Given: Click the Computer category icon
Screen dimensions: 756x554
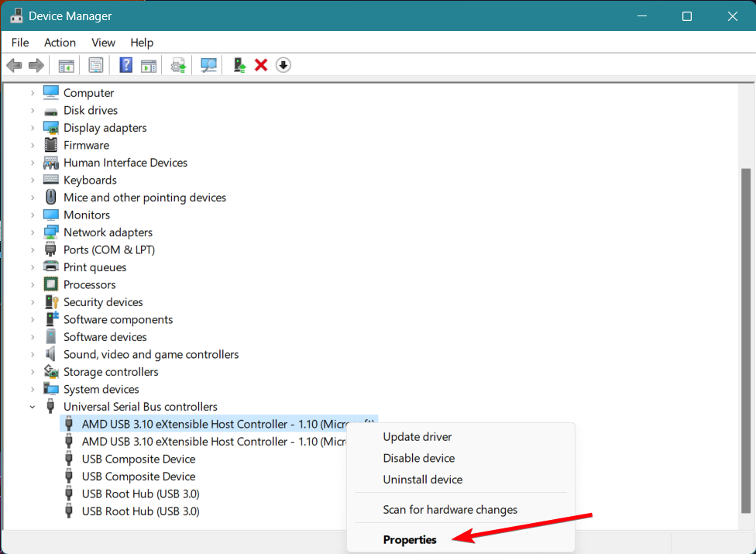Looking at the screenshot, I should [50, 92].
